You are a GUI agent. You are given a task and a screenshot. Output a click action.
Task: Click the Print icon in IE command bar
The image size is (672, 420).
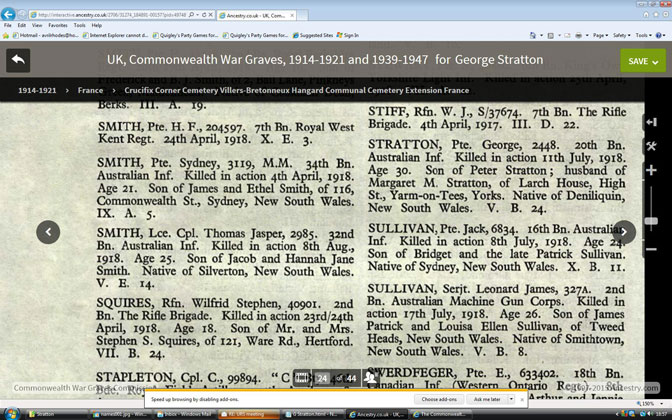[579, 36]
